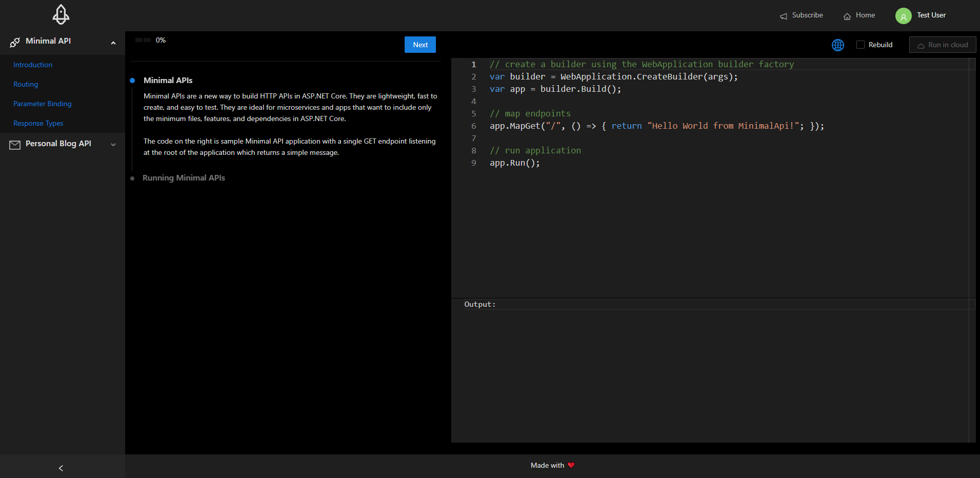This screenshot has width=980, height=478.
Task: Click the cloud icon in Run in cloud
Action: 921,46
